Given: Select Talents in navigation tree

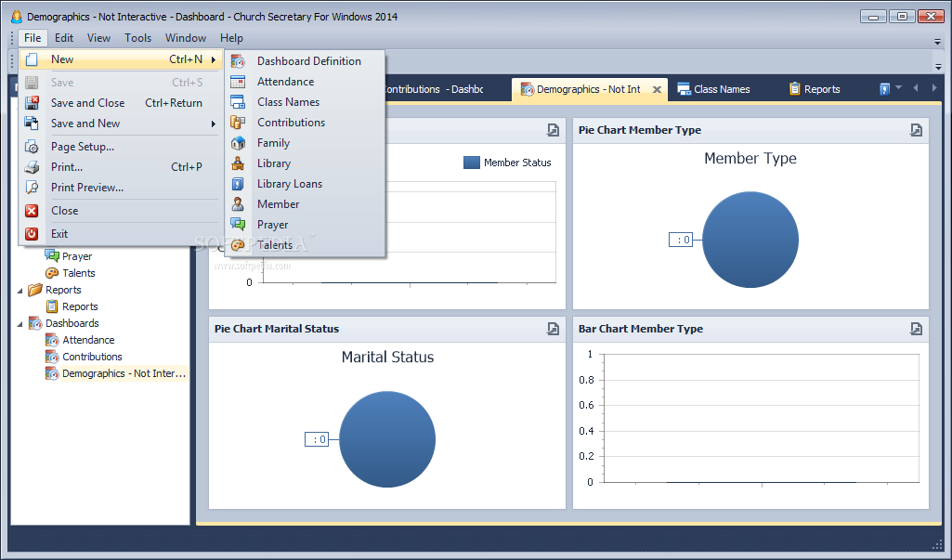Looking at the screenshot, I should pyautogui.click(x=79, y=273).
